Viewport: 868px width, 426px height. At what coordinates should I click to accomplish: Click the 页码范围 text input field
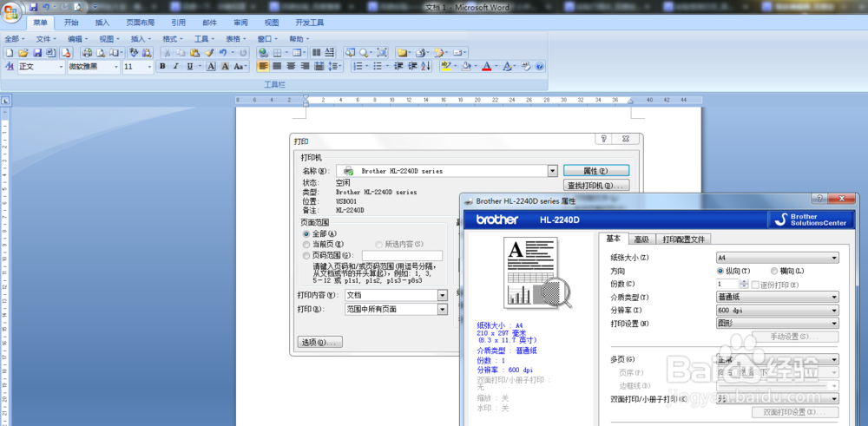point(403,256)
